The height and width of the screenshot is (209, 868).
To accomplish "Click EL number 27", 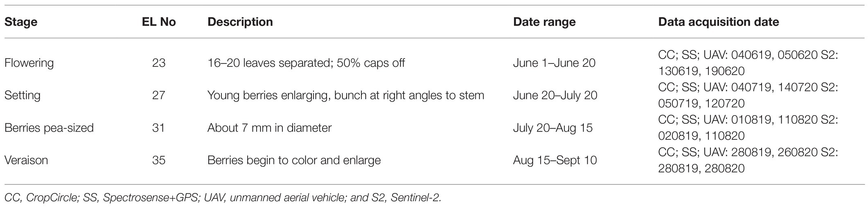I will click(159, 95).
